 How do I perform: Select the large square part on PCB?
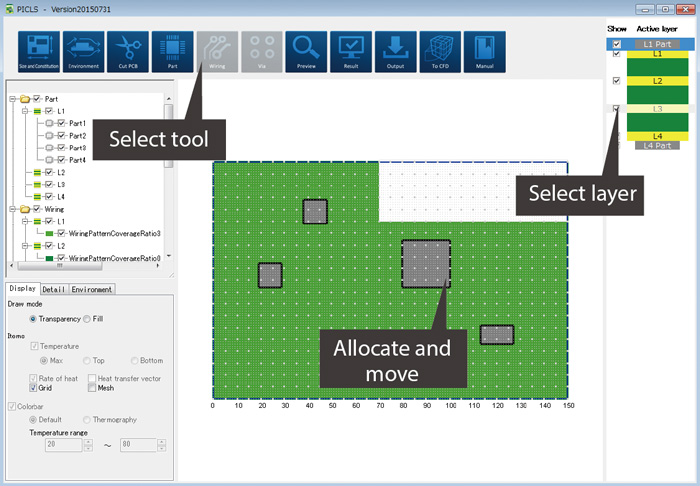[x=426, y=264]
